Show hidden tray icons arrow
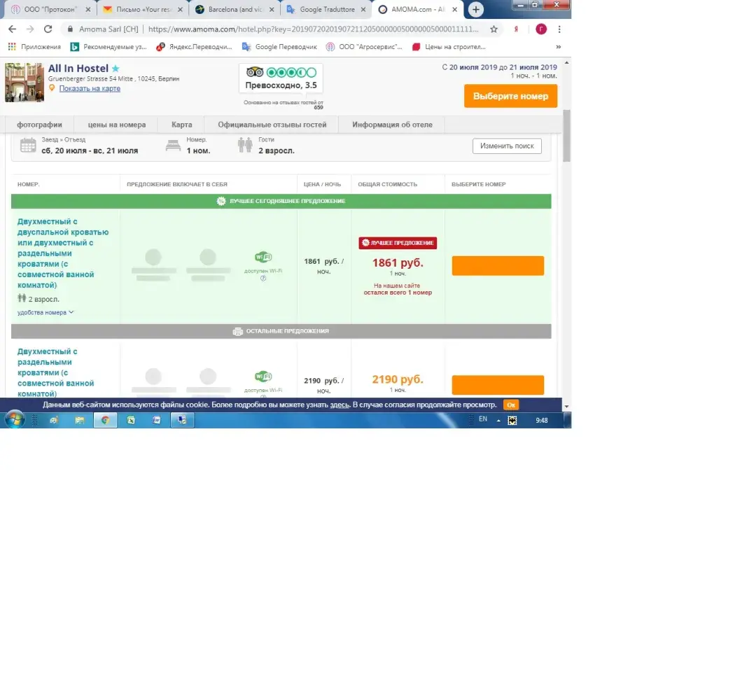 click(498, 420)
